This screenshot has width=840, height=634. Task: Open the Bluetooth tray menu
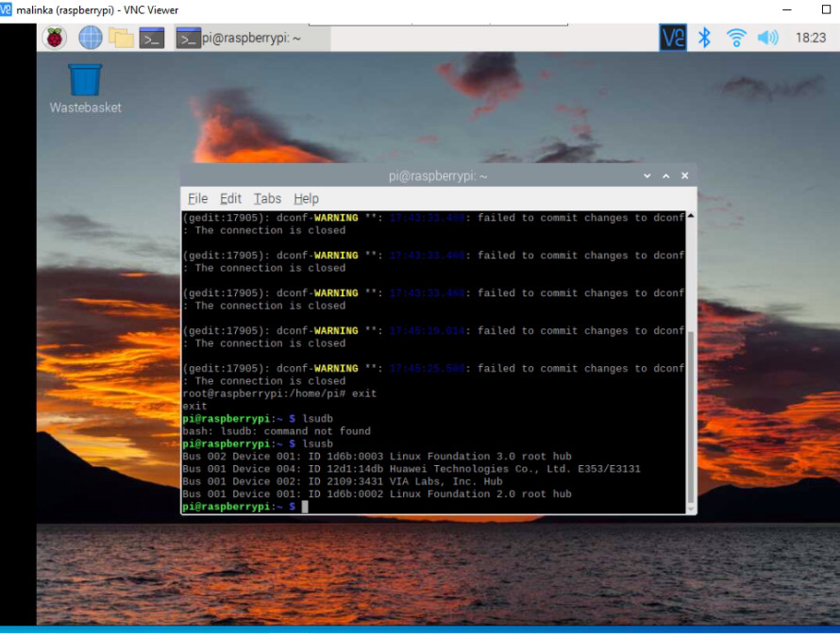coord(704,38)
